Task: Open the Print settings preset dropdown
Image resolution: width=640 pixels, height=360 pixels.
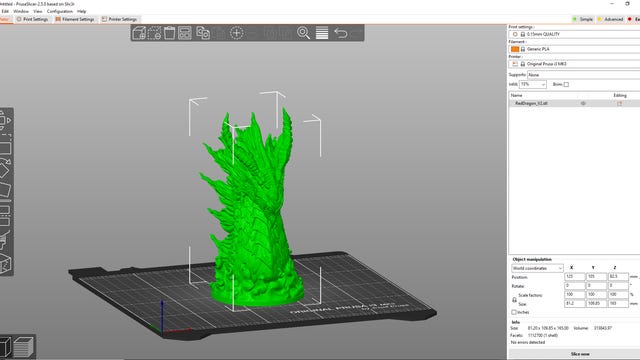Action: [575, 34]
